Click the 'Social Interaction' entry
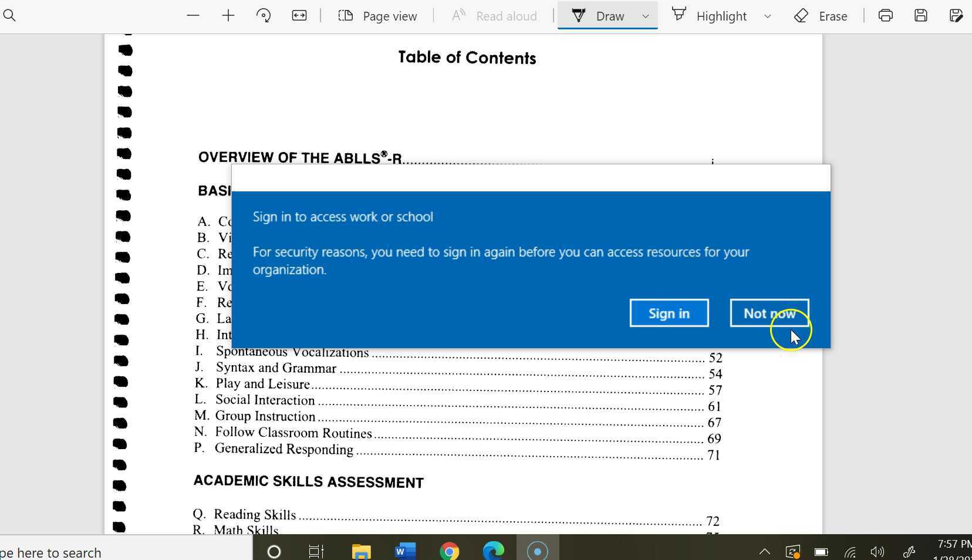The image size is (972, 560). 265,400
